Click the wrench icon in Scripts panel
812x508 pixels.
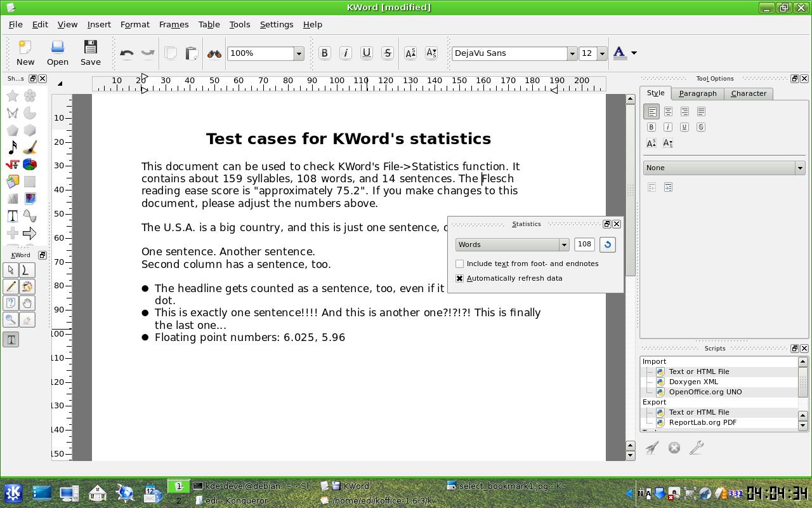tap(696, 448)
